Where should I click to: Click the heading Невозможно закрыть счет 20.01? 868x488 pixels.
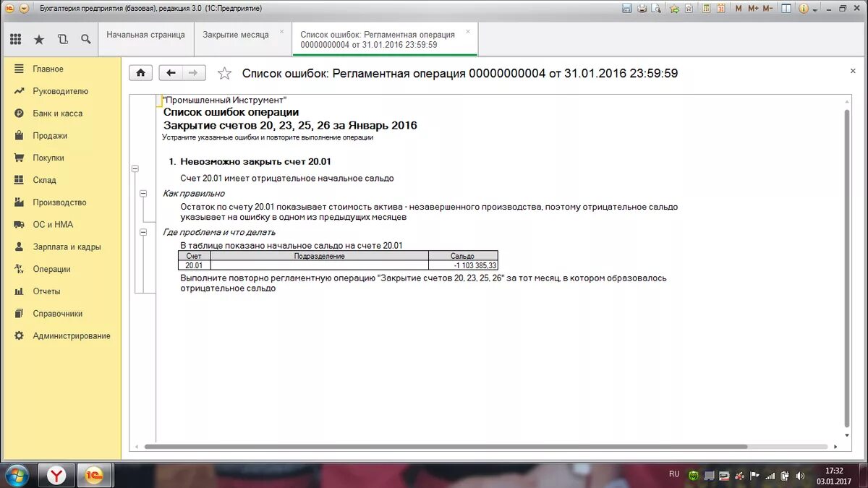[x=255, y=161]
